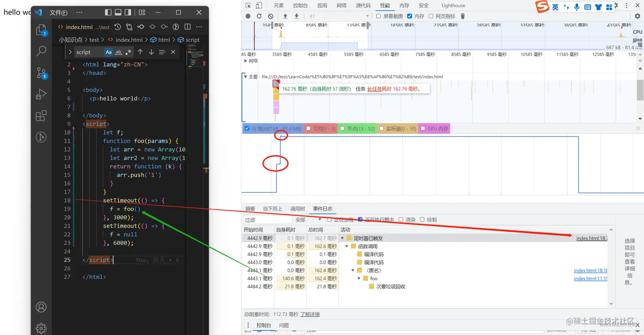Screen dimensions: 644x335
Task: Save profile download icon in DevTools
Action: click(x=296, y=16)
